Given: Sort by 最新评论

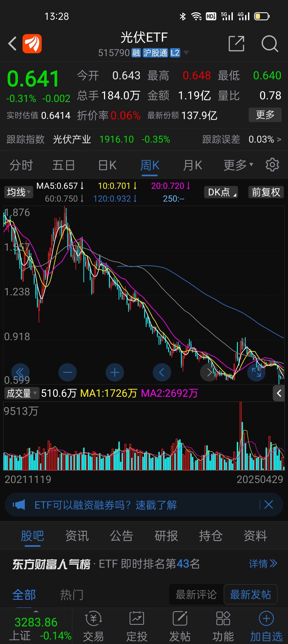Looking at the screenshot, I should (196, 595).
